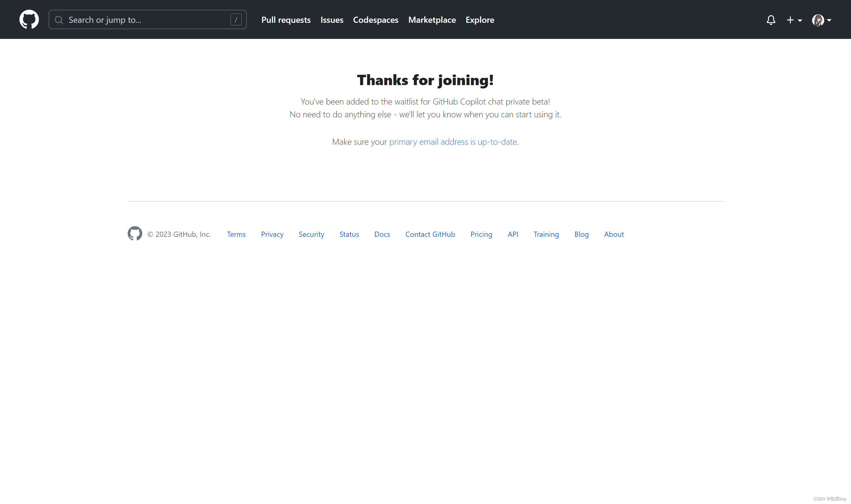Click the API footer link

tap(513, 234)
